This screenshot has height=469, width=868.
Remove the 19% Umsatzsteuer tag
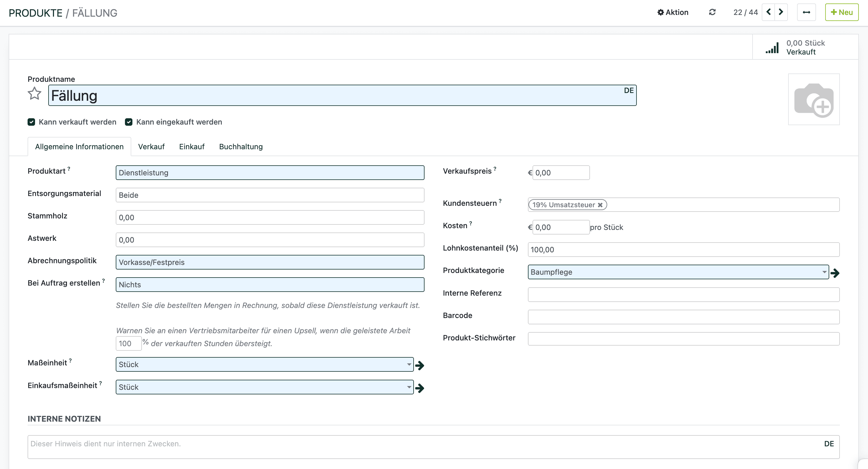(x=600, y=205)
